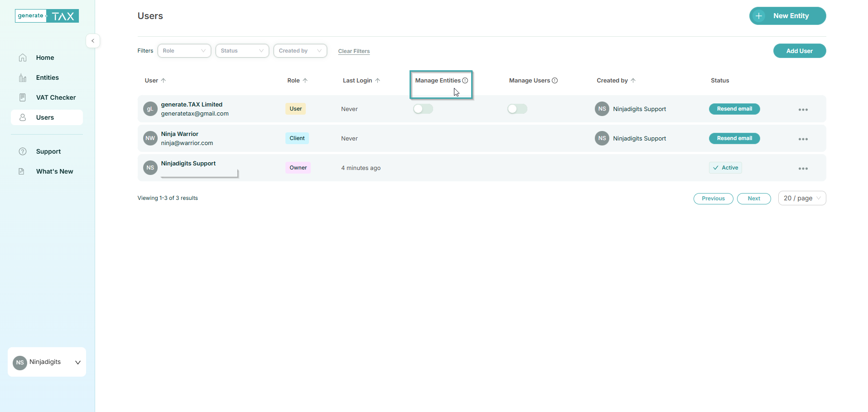868x412 pixels.
Task: Toggle Manage Entities for generate.TAX Limited
Action: [x=423, y=109]
